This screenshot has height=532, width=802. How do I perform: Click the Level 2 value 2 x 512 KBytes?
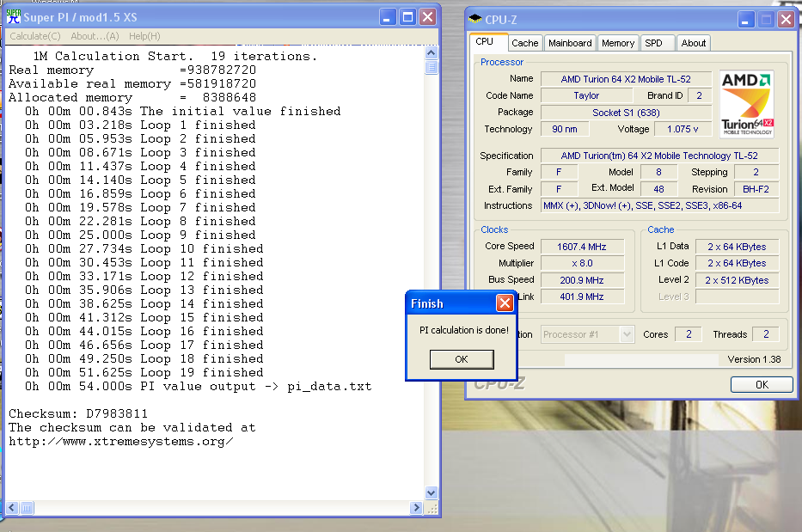pos(737,280)
